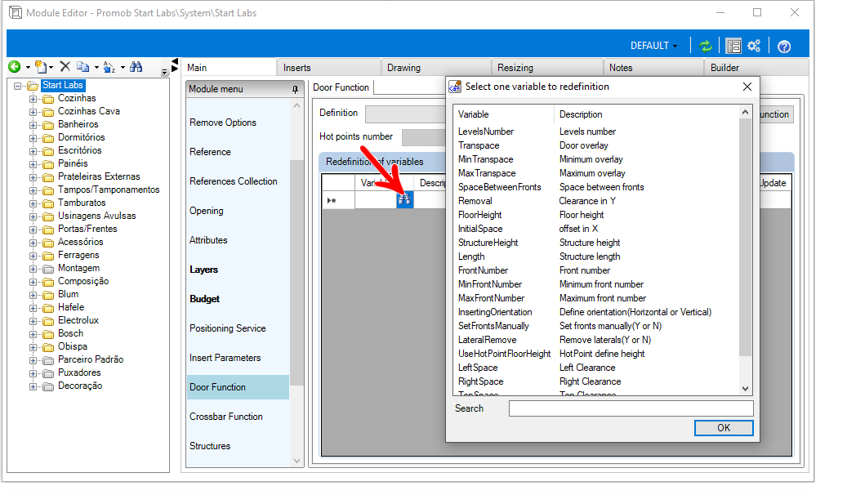Click the variable list vertical scrollbar
Image resolution: width=847 pixels, height=504 pixels.
pyautogui.click(x=745, y=245)
